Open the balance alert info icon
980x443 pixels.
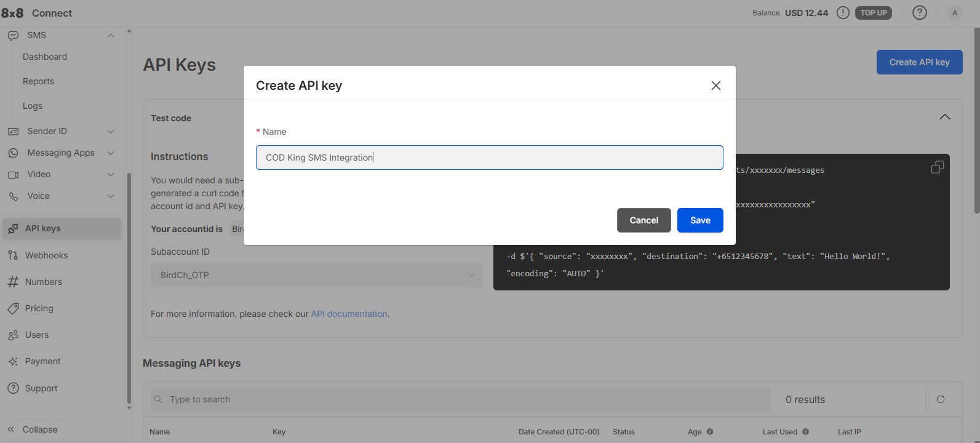point(843,13)
